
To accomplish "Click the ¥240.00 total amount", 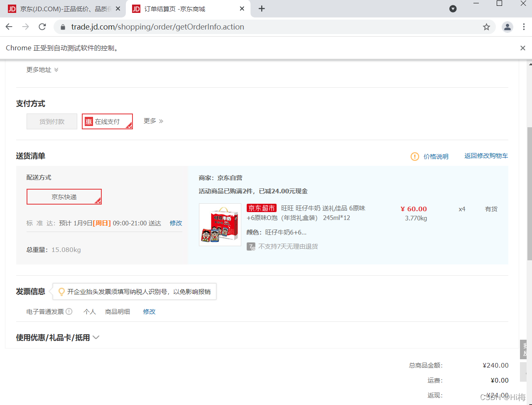I will point(495,365).
